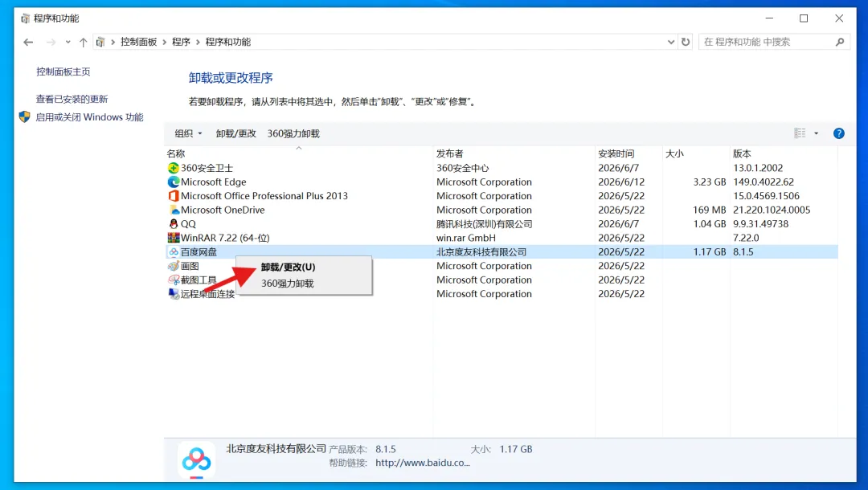The image size is (868, 490).
Task: Click the 360安全卫士 program icon
Action: tap(174, 168)
